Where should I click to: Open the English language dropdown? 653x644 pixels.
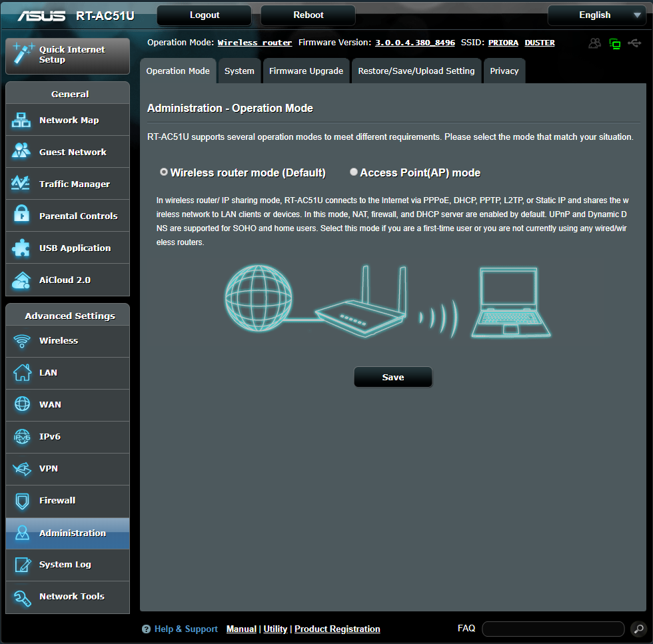point(597,15)
